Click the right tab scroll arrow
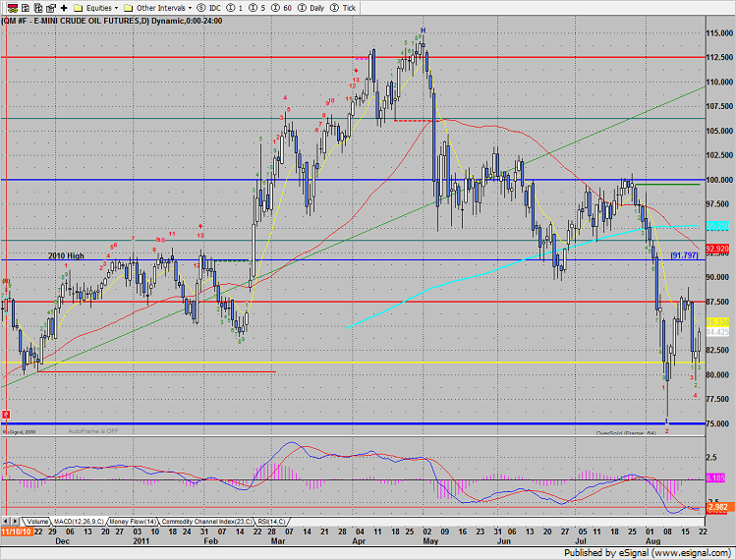 pos(15,521)
